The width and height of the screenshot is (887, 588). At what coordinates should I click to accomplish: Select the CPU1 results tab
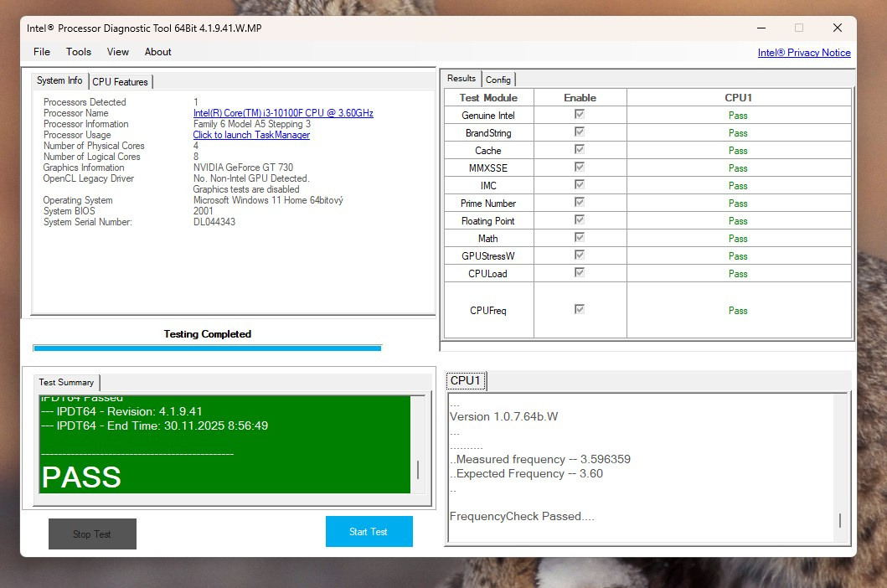click(x=466, y=379)
